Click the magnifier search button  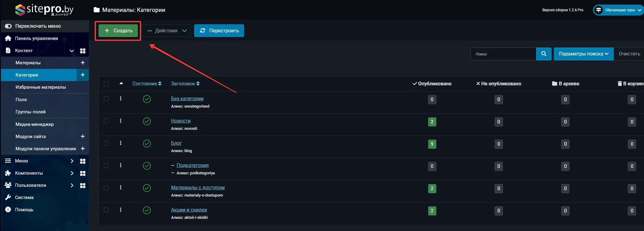tap(544, 54)
